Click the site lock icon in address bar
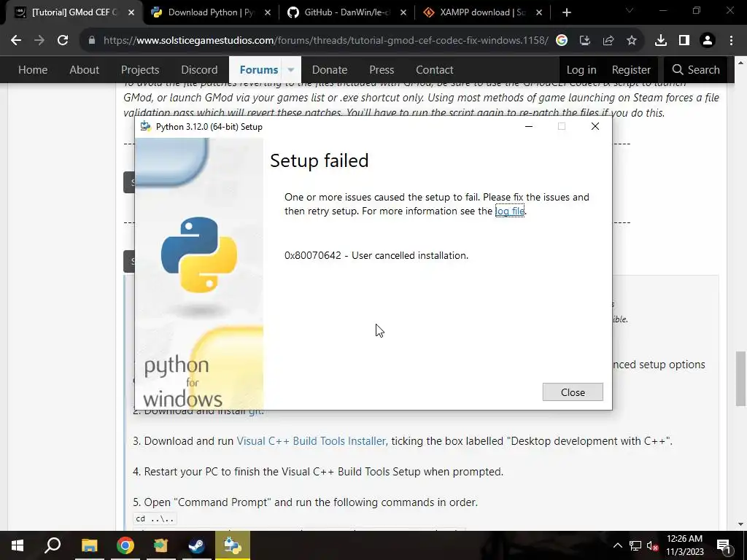 tap(92, 41)
